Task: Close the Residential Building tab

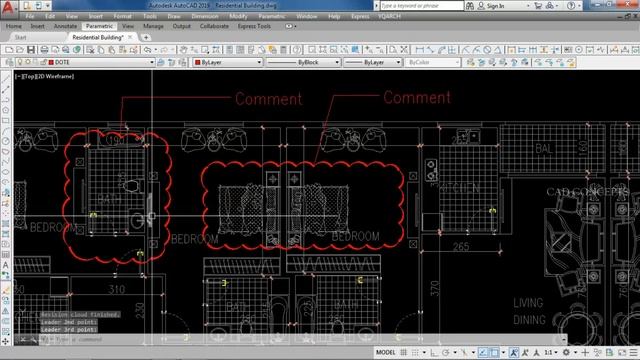Action: pos(130,37)
